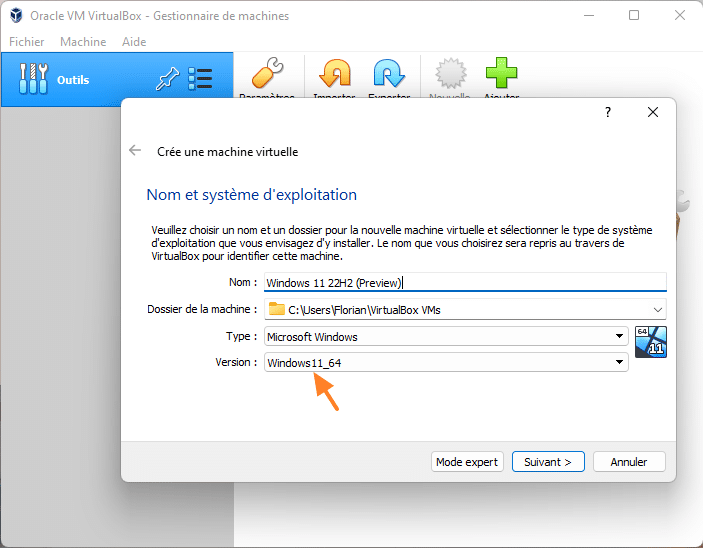Minimize the VirtualBox manager window

(589, 15)
